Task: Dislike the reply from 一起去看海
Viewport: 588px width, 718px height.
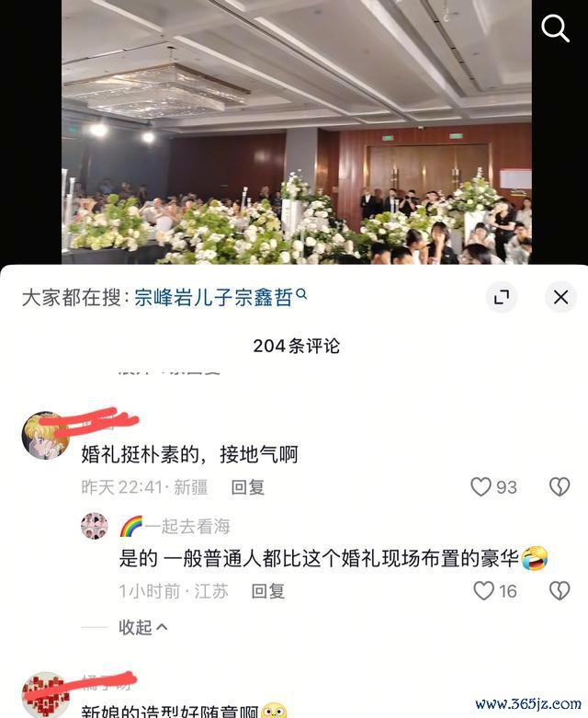Action: 560,591
